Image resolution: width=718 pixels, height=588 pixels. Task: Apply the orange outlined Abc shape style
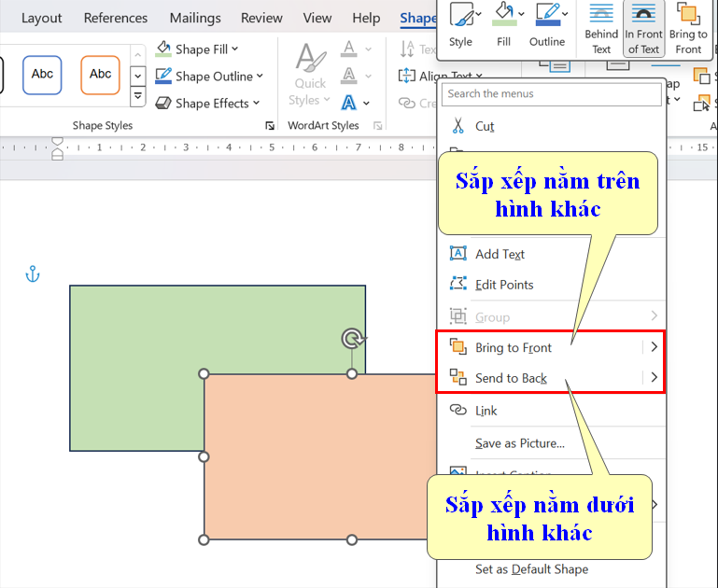coord(100,75)
